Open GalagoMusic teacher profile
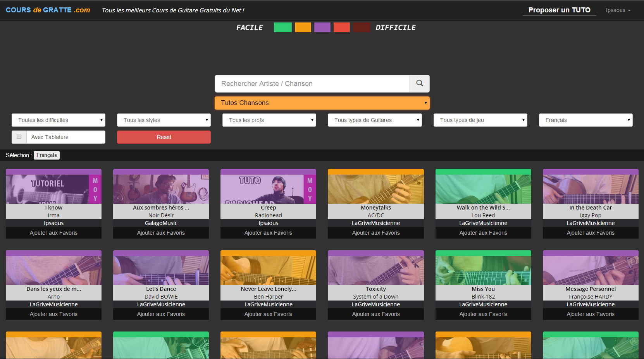Image resolution: width=644 pixels, height=359 pixels. 161,223
